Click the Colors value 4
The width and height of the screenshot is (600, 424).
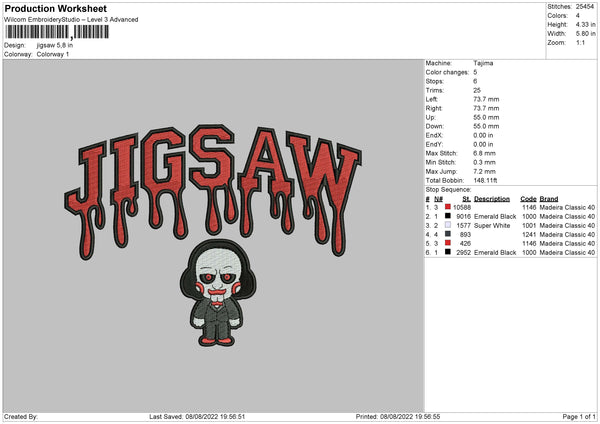click(x=577, y=16)
